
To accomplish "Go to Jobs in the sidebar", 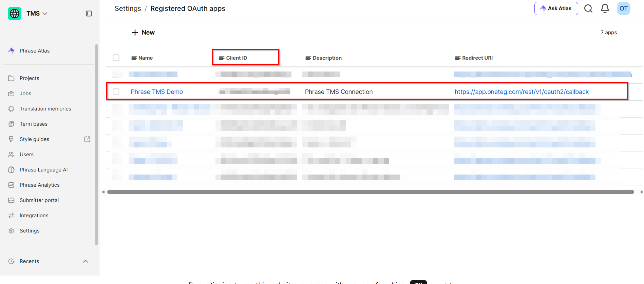I will click(25, 94).
